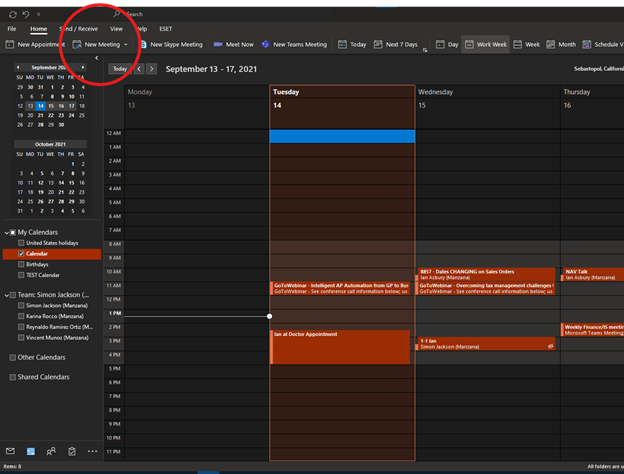Switch to Mail module
Screen dimensions: 624x474
pos(10,451)
